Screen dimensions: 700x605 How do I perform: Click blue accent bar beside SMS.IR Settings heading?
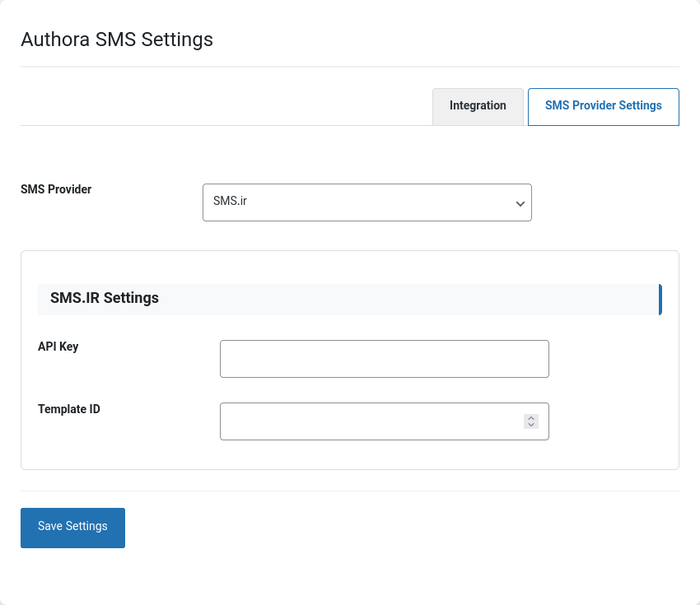660,300
